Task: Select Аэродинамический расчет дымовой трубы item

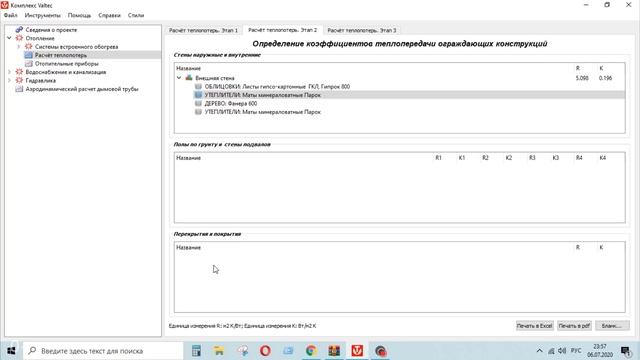Action: click(x=82, y=89)
